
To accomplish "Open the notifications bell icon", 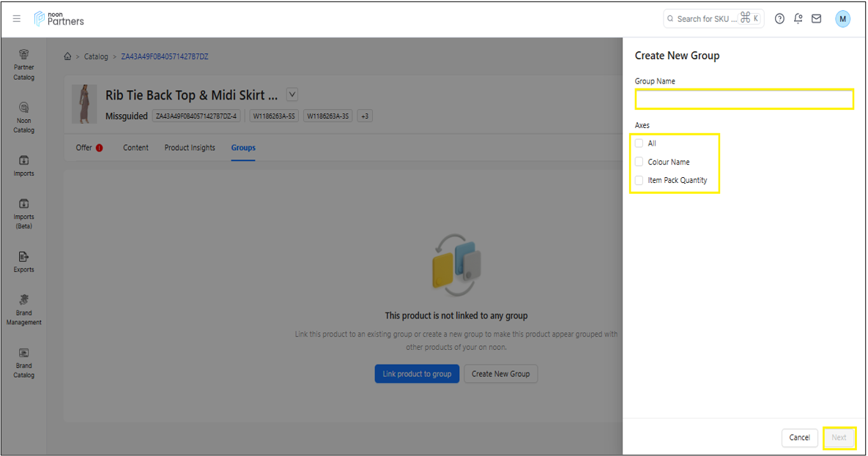I will tap(798, 19).
